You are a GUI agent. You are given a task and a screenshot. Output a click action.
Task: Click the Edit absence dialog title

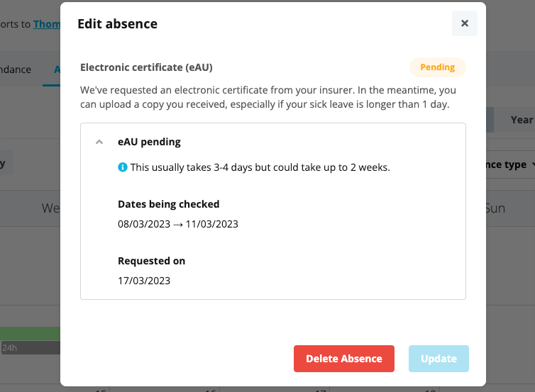tap(117, 24)
